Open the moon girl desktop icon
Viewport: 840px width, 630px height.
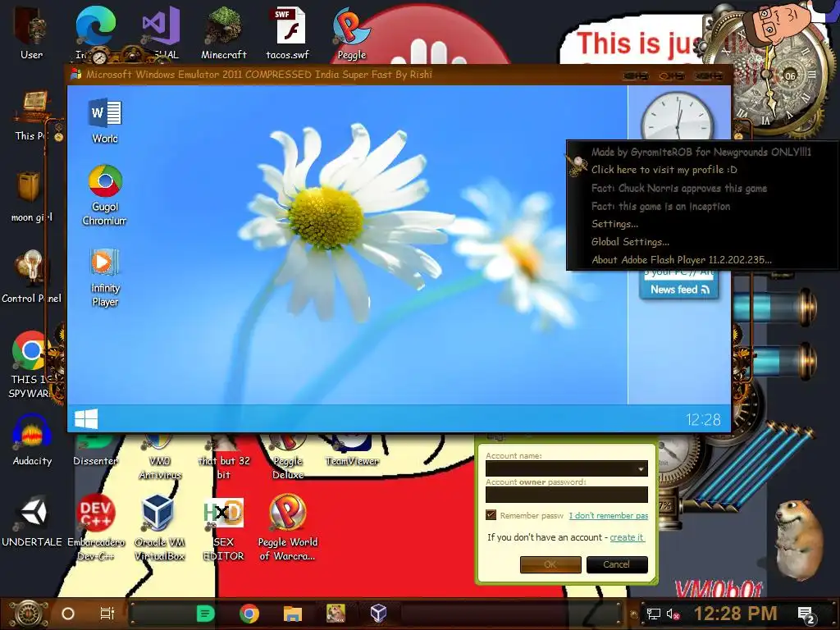(x=31, y=196)
